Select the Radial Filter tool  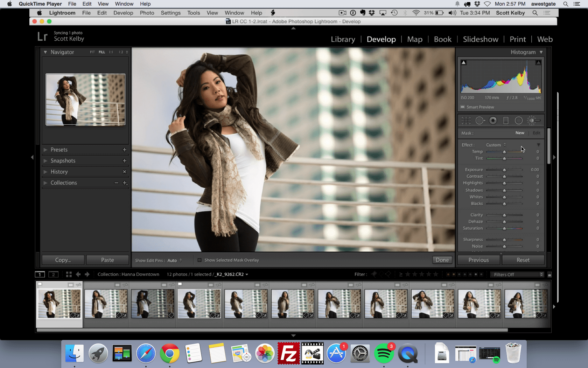pyautogui.click(x=519, y=120)
